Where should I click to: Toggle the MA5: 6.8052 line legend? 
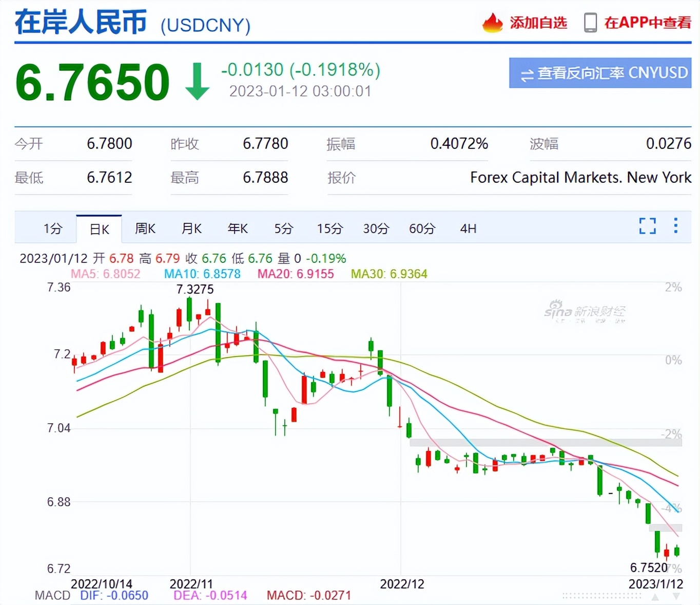click(x=106, y=274)
